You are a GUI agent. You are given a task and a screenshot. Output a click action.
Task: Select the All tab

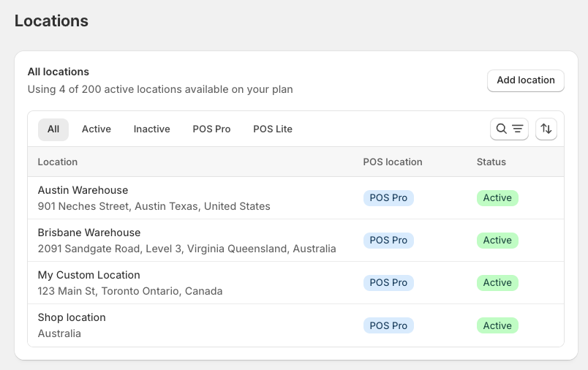[53, 129]
